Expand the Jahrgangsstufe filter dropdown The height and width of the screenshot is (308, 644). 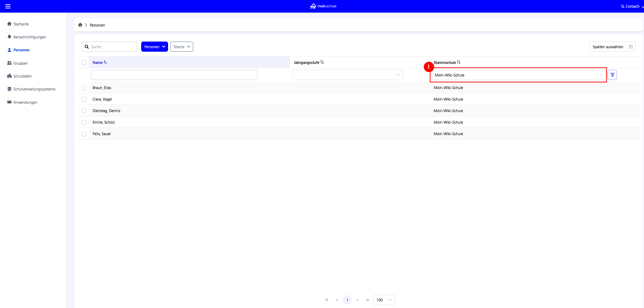click(x=347, y=75)
